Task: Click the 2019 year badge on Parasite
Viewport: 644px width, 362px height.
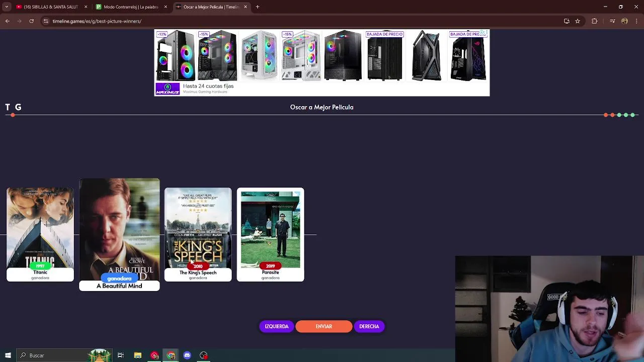Action: [x=271, y=266]
